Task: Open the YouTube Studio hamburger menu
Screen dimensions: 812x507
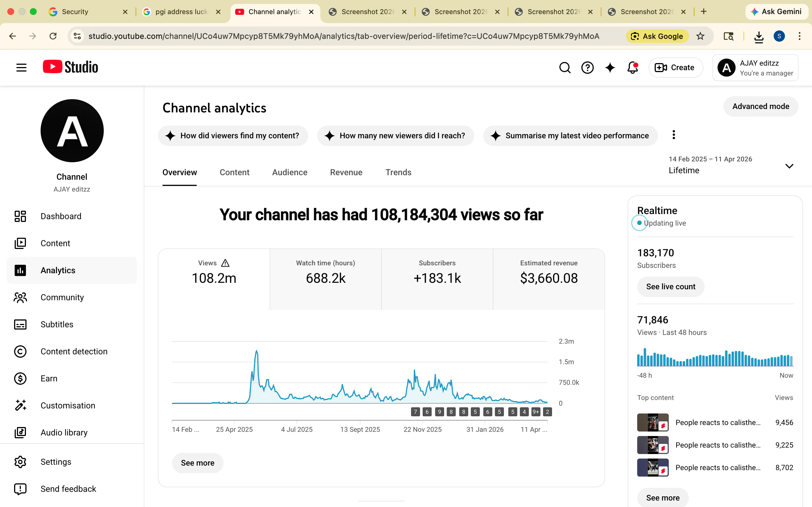Action: point(21,67)
